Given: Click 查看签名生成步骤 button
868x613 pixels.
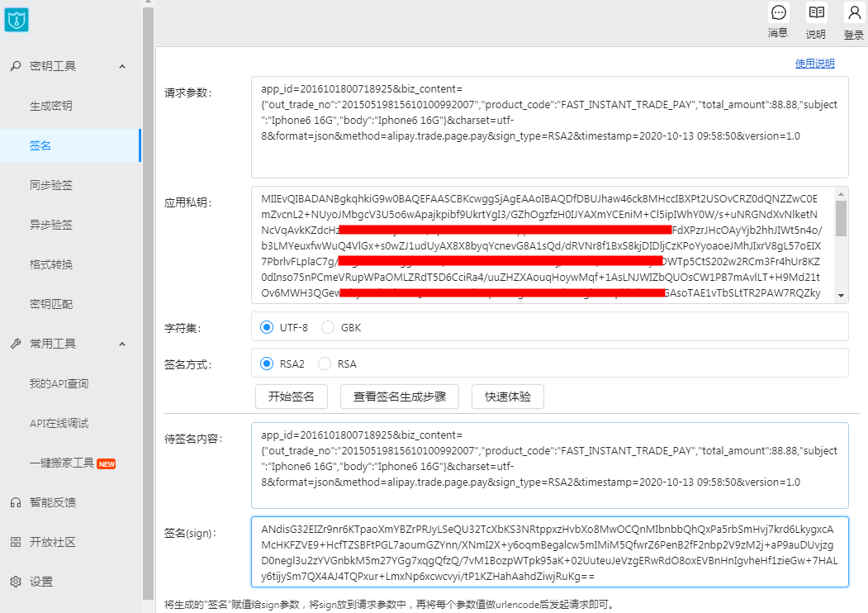Looking at the screenshot, I should pyautogui.click(x=400, y=397).
